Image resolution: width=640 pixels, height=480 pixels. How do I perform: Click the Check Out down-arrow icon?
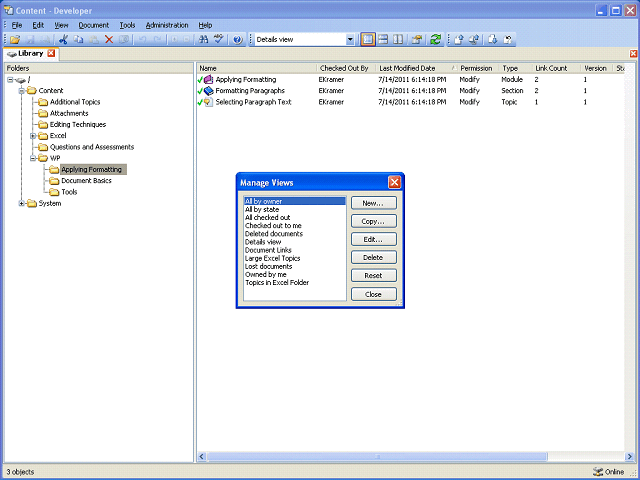point(493,40)
